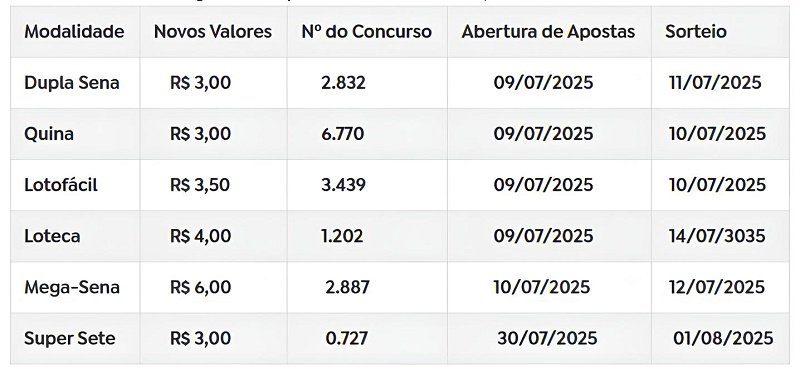Select the Mega-Sena modality cell
This screenshot has height=372, width=800.
point(71,287)
